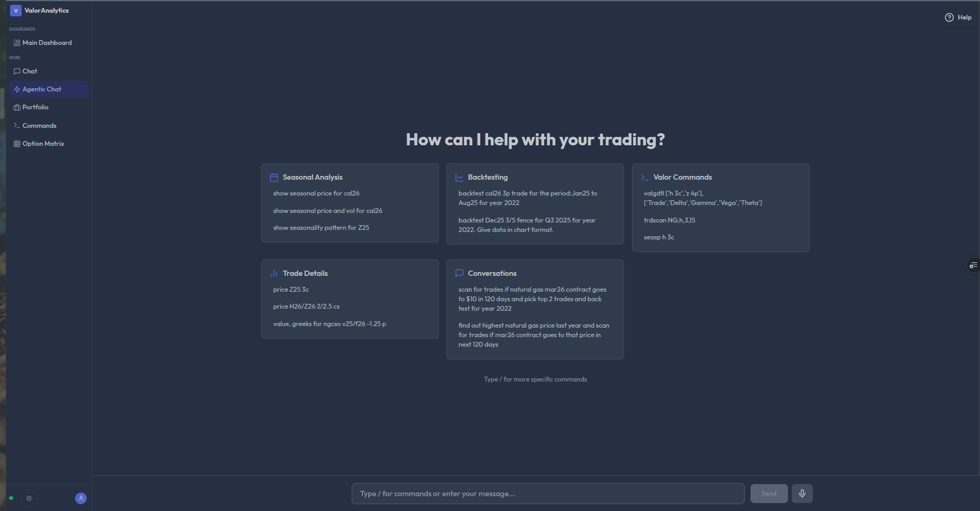Switch to the Chat page
Screen dimensions: 980x511
30,71
